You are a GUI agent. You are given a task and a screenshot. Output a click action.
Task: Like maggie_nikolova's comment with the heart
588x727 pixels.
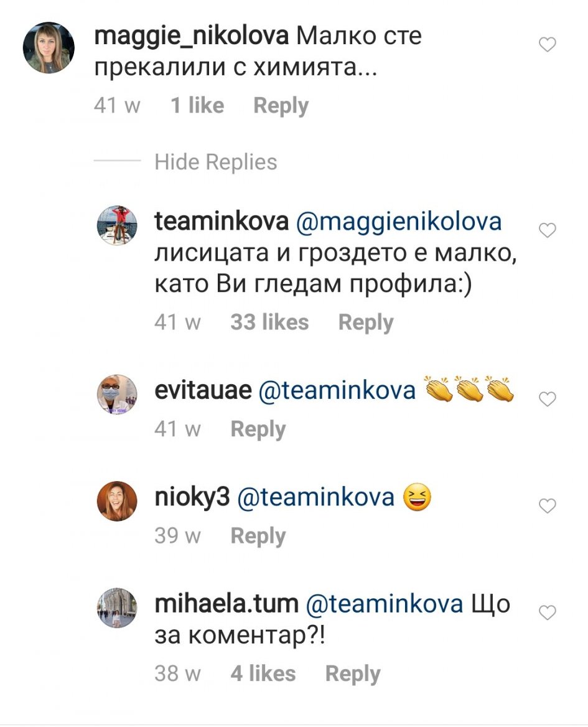click(547, 45)
